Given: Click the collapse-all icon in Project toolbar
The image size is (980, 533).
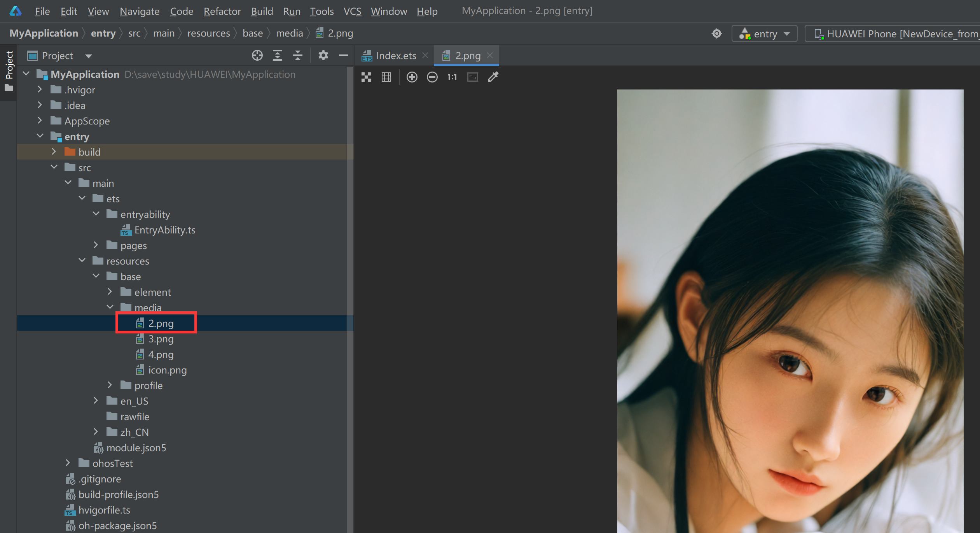Looking at the screenshot, I should [298, 55].
